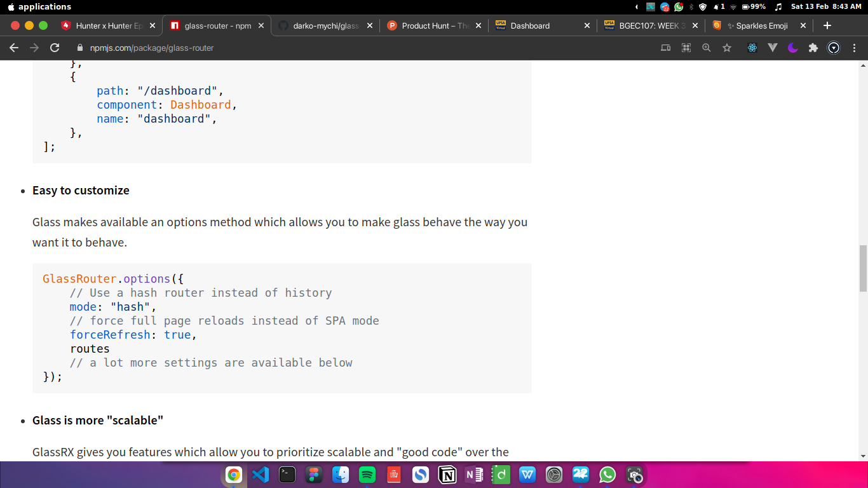Close the Sparkles Emoji tab

pos(803,26)
